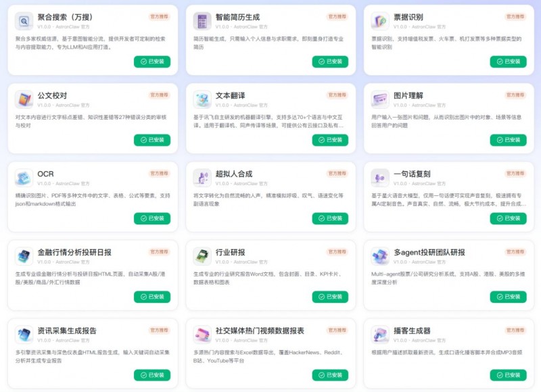Image resolution: width=541 pixels, height=392 pixels.
Task: Click 已安装 button on 行业研报 card
Action: (x=330, y=297)
